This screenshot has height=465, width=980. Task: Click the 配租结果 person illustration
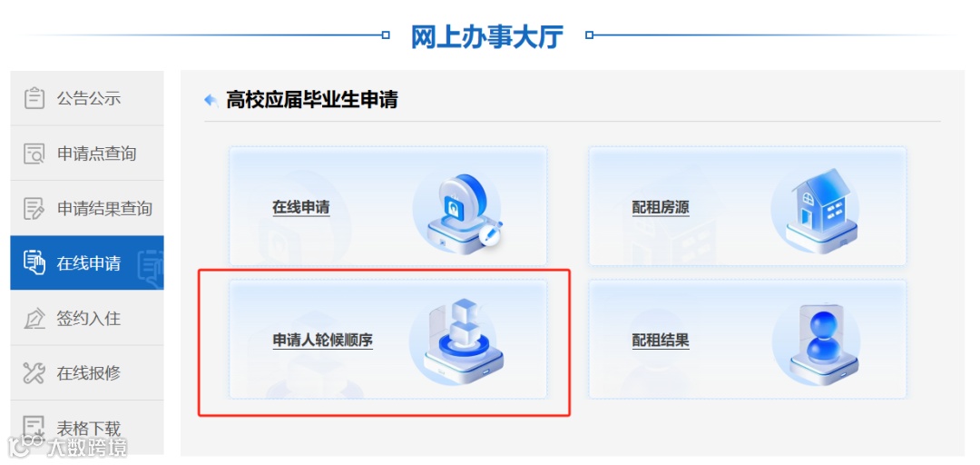click(816, 341)
